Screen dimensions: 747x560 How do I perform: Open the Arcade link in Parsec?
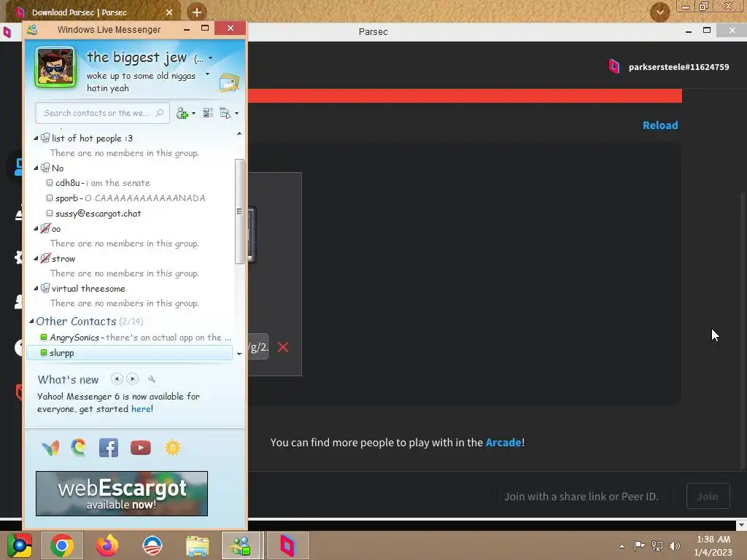coord(503,443)
